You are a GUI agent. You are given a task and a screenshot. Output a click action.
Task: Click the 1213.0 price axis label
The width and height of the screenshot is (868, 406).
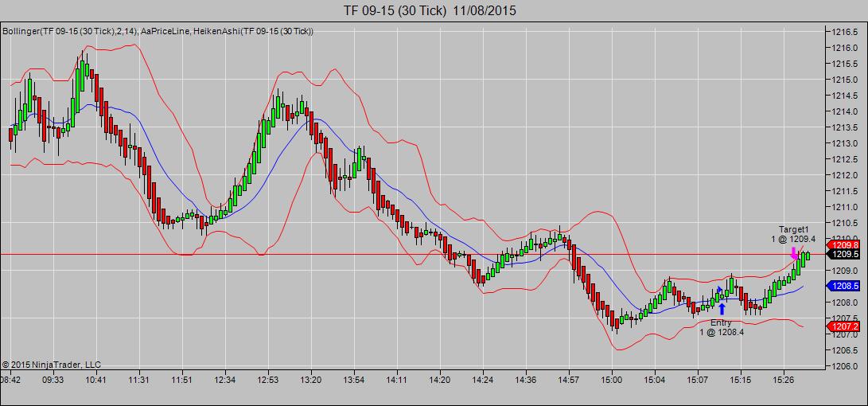pos(844,143)
